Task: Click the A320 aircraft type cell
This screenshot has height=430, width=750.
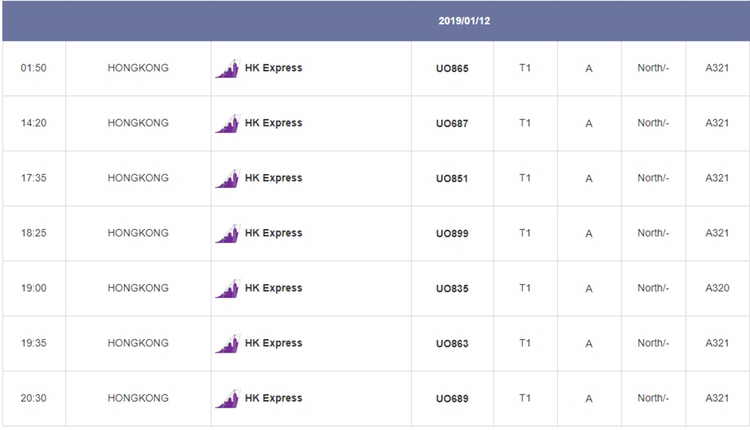Action: [717, 288]
